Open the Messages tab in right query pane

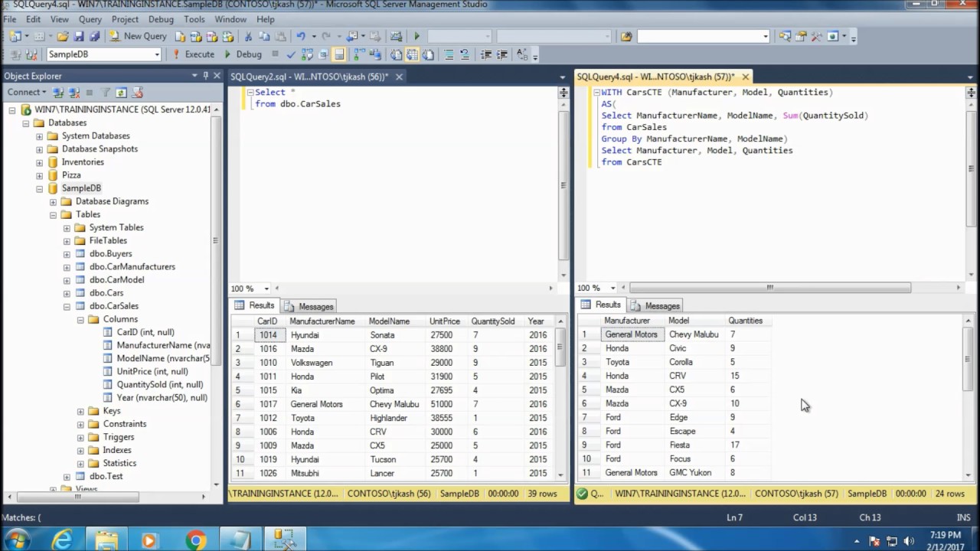pyautogui.click(x=655, y=305)
